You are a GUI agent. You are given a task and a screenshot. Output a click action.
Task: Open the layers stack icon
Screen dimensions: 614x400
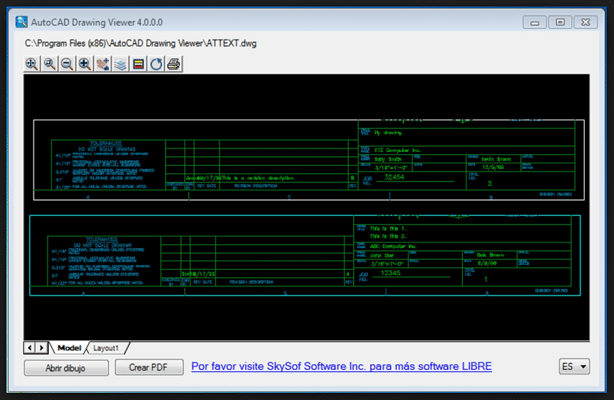(120, 64)
